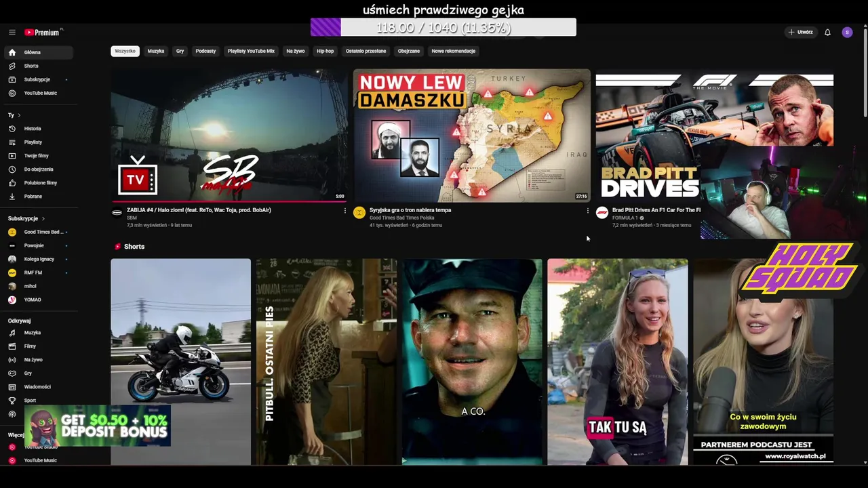Viewport: 868px width, 488px height.
Task: Open the police officer A CO Short
Action: coord(472,362)
